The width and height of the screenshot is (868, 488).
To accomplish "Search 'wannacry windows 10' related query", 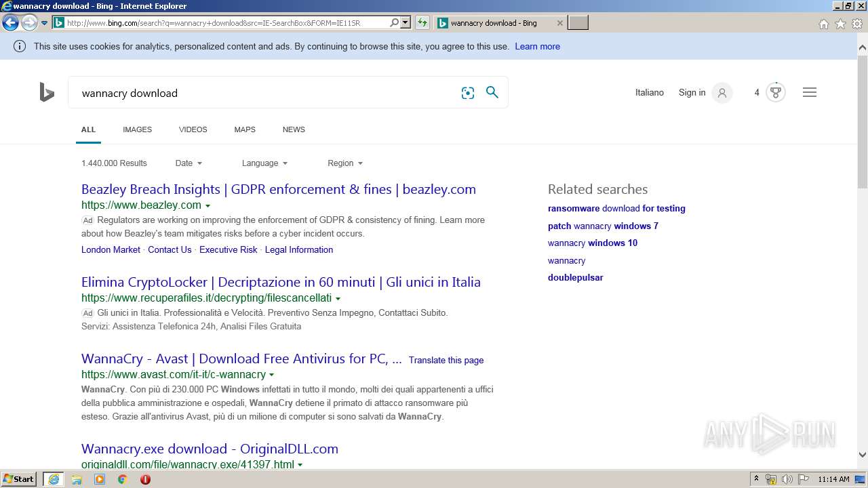I will (x=593, y=243).
